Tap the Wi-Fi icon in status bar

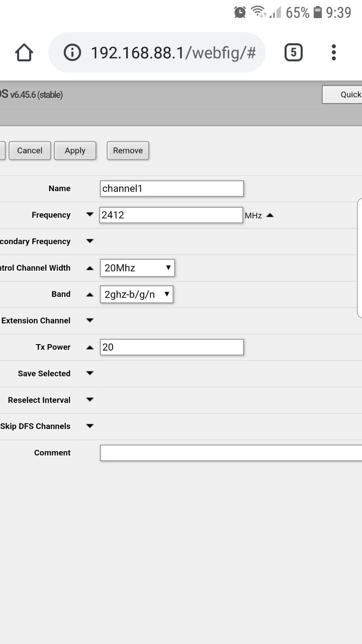click(258, 12)
